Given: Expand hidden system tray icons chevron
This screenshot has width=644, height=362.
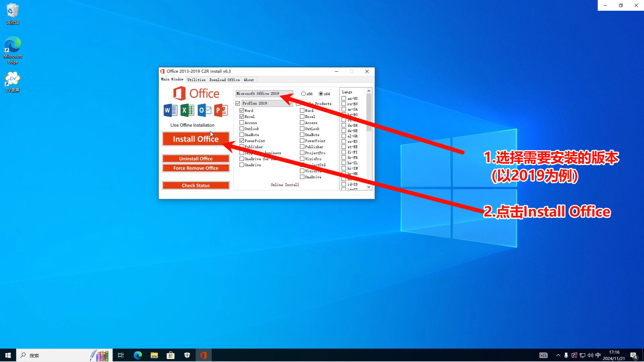Looking at the screenshot, I should point(558,355).
